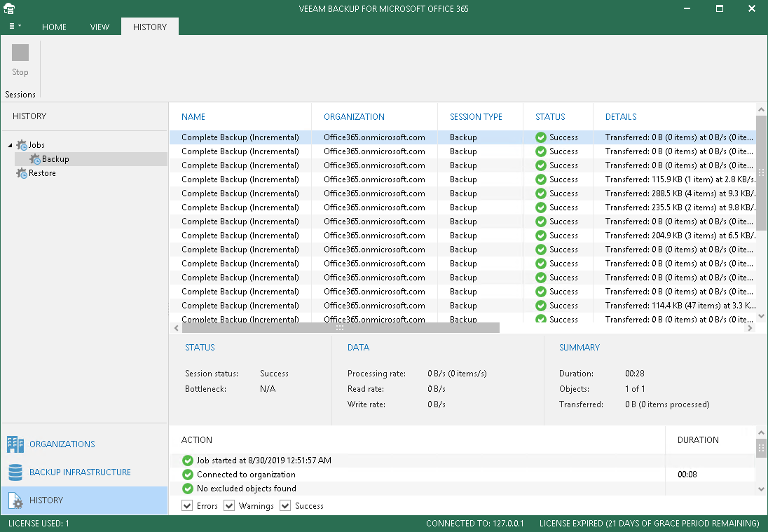Select session 'Transferred: 204.9 KB (3 items)'
The height and width of the screenshot is (532, 768).
[462, 236]
